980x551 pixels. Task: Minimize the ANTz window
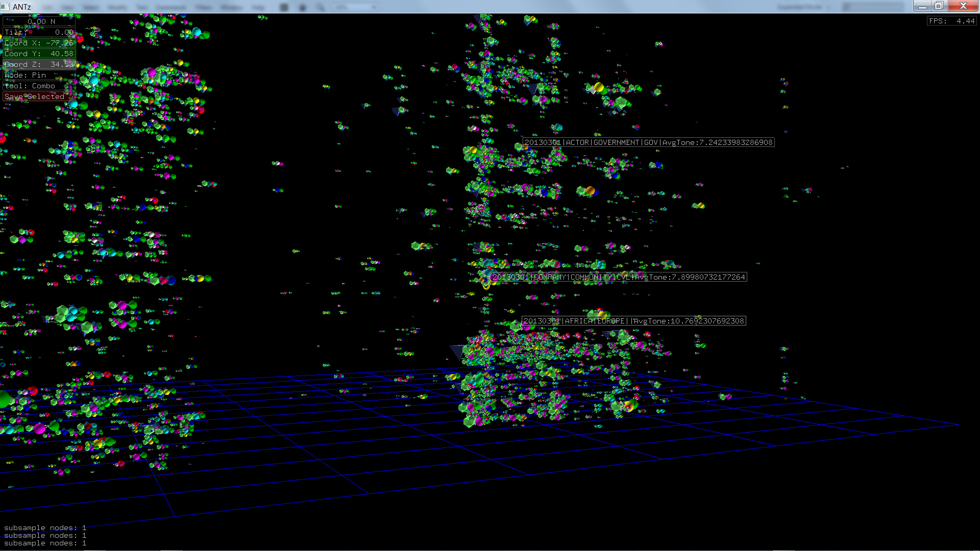922,6
